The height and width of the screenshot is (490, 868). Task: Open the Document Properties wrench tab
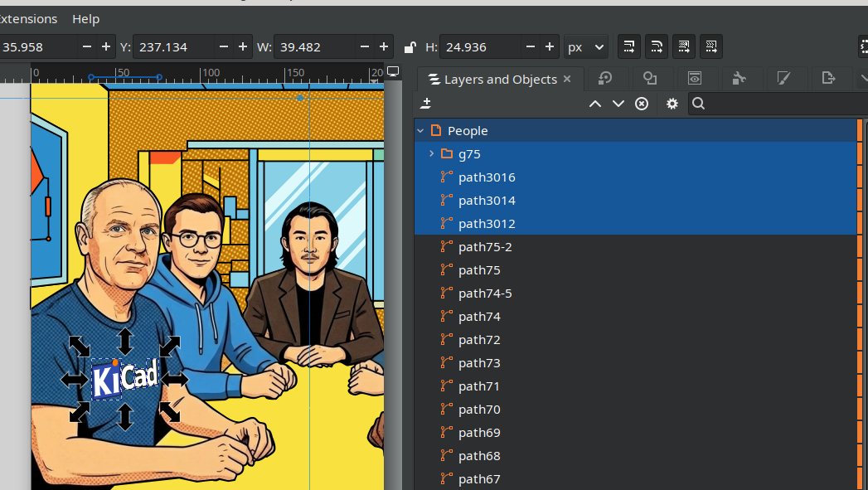click(739, 79)
